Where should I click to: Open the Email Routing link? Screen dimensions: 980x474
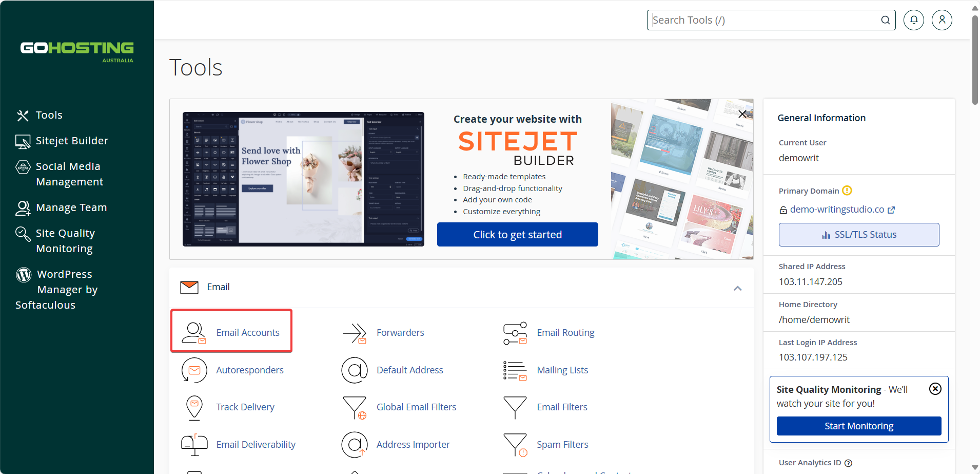(565, 333)
